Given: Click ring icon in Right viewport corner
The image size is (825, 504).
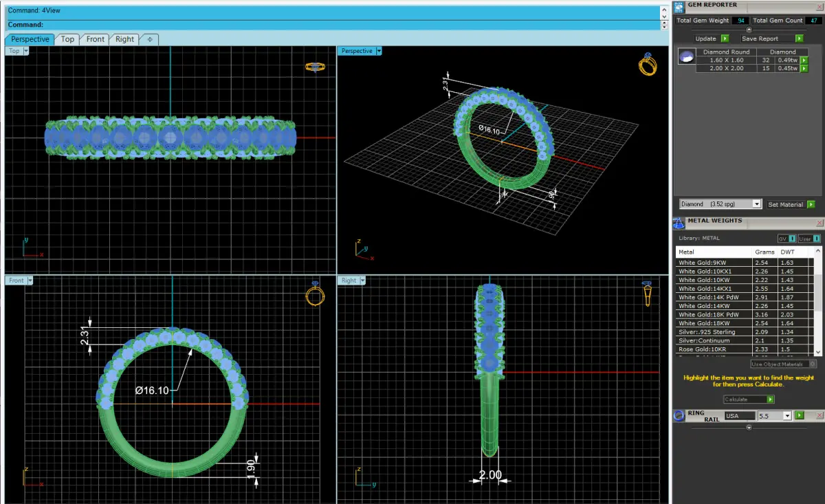Looking at the screenshot, I should (647, 293).
